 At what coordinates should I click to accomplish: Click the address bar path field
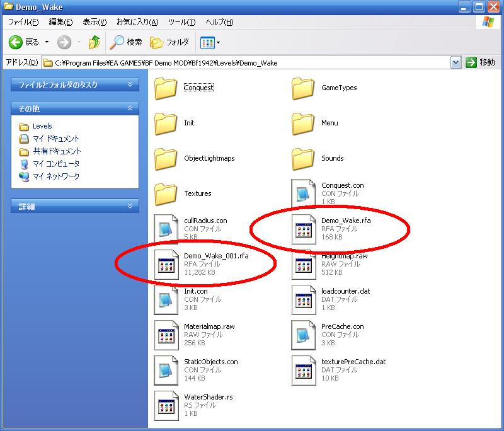pos(246,62)
